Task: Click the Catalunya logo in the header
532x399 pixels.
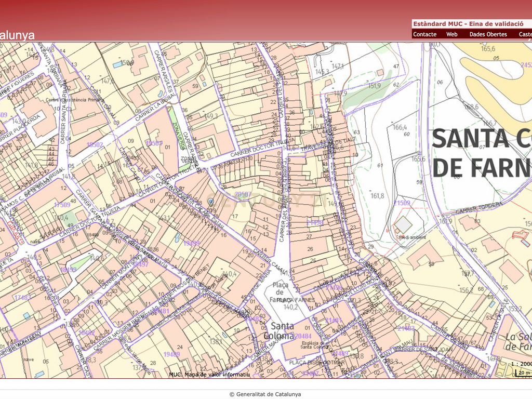Action: point(17,35)
